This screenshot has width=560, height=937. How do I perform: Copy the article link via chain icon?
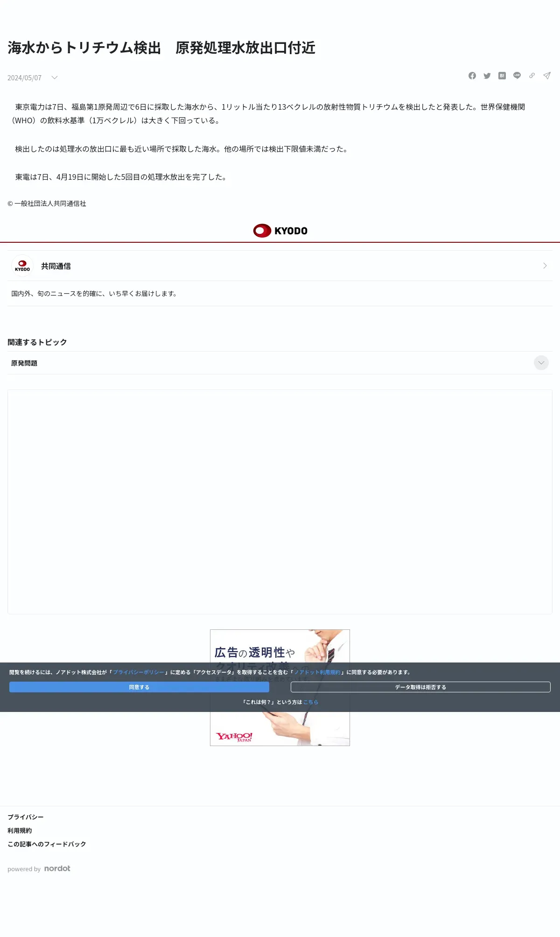[532, 76]
